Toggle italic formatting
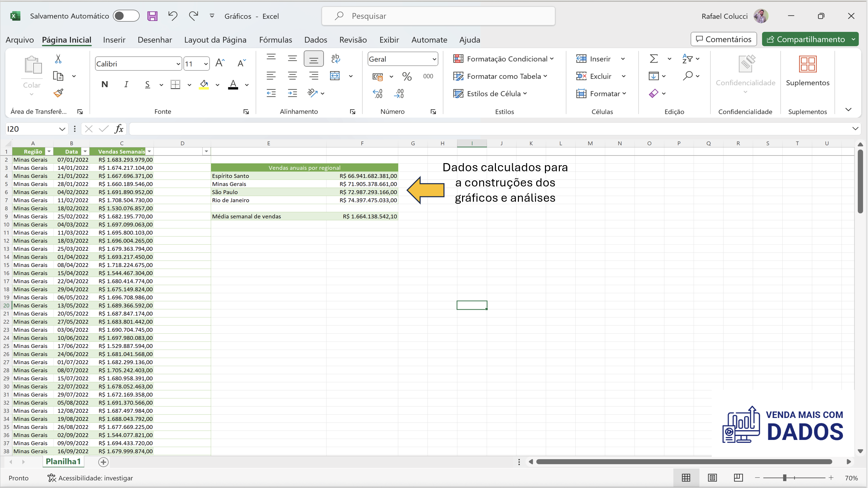 pyautogui.click(x=126, y=84)
